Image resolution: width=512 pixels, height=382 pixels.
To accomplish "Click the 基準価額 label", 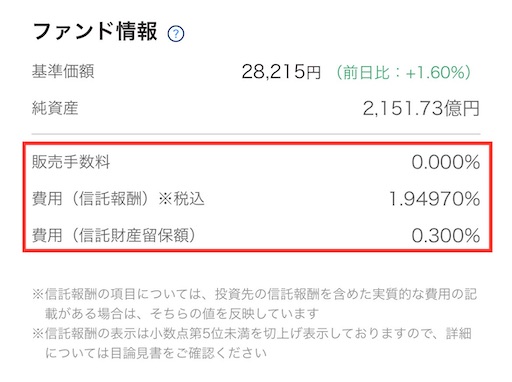I will tap(63, 71).
